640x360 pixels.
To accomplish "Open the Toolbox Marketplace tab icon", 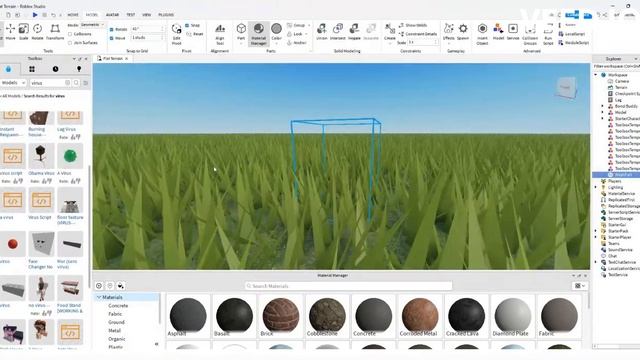I will tap(8, 69).
